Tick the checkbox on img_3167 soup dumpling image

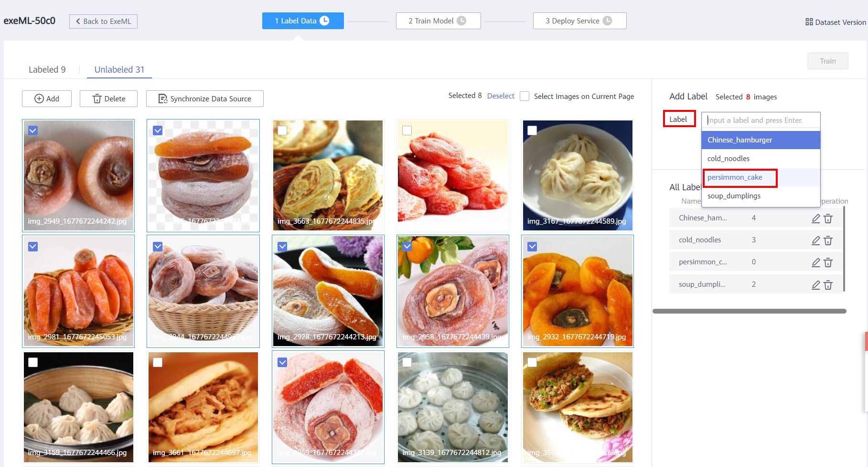[532, 130]
